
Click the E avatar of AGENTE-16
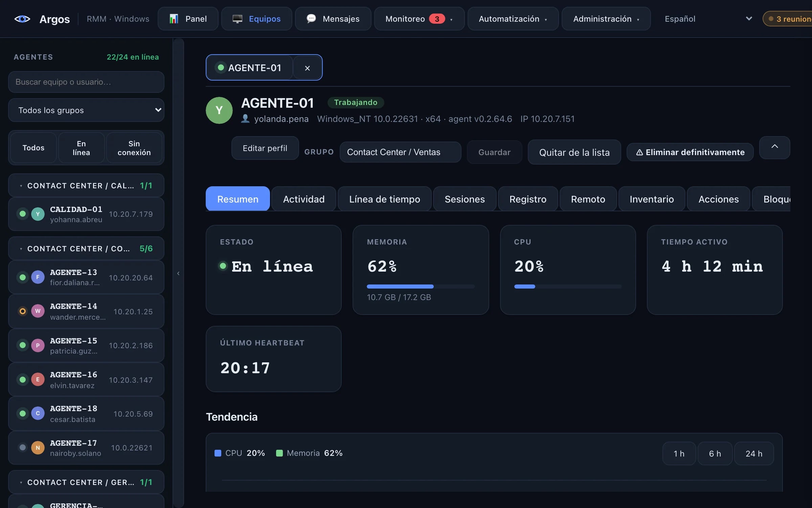[x=38, y=379]
